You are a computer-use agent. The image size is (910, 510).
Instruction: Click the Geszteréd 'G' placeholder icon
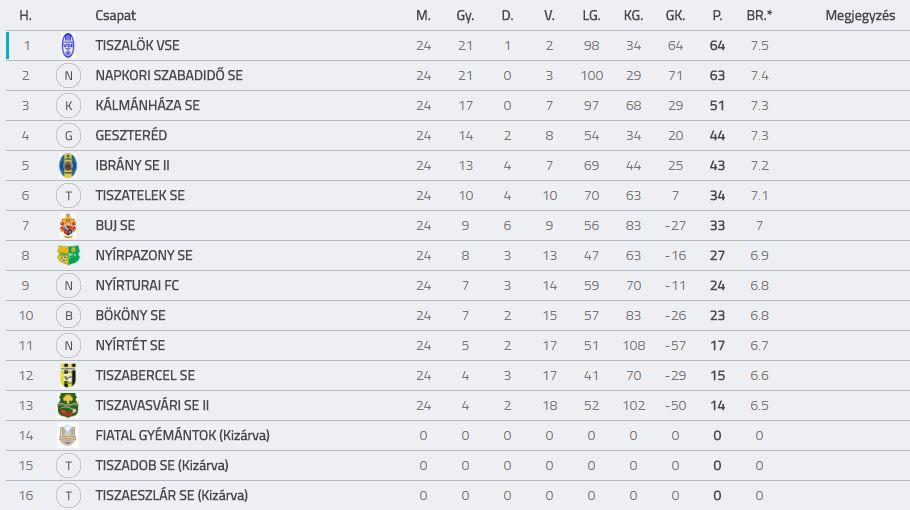pos(68,136)
